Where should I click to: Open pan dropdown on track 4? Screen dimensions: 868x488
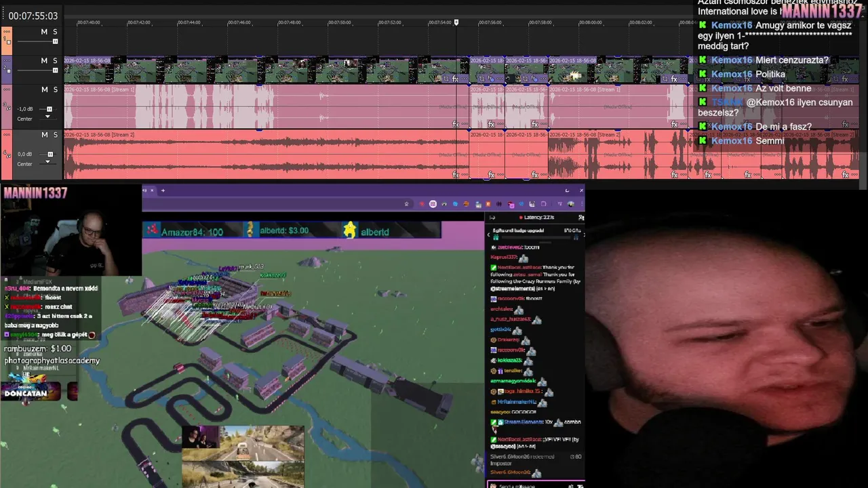(47, 163)
